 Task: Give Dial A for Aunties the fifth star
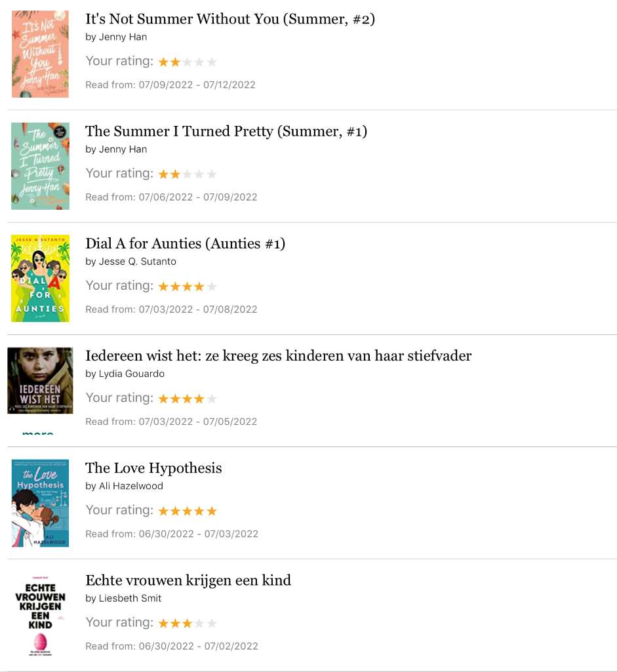pos(212,287)
